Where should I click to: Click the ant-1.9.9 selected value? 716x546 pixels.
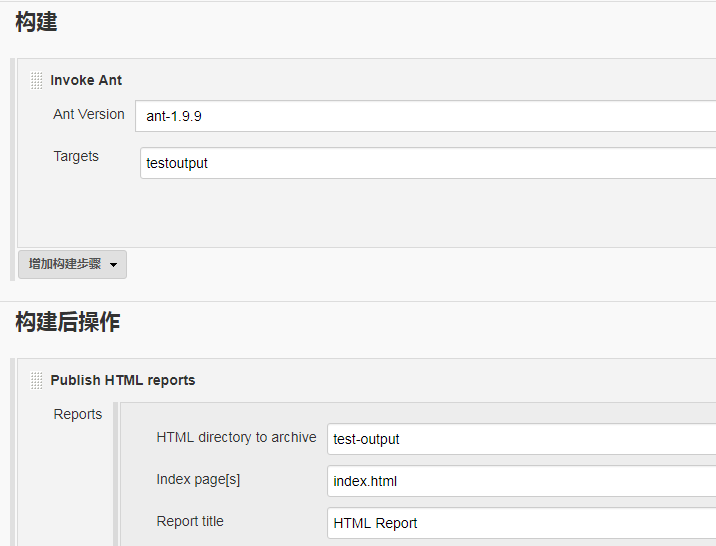(x=175, y=116)
